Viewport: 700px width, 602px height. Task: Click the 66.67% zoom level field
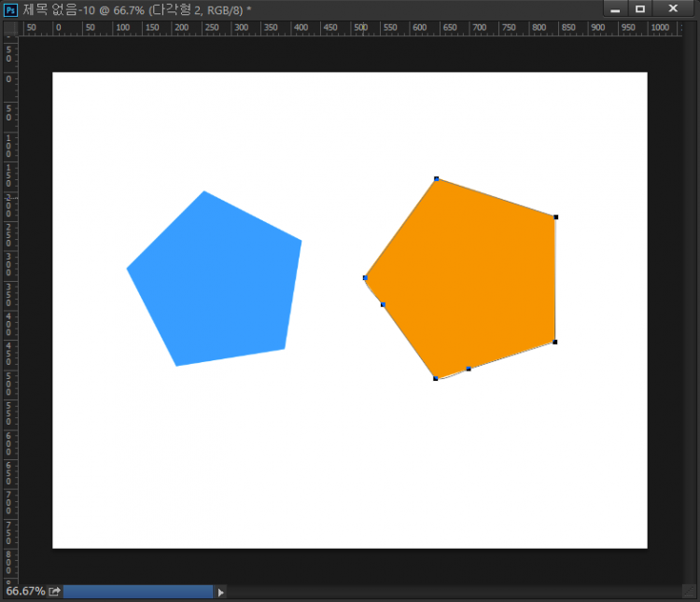[25, 591]
